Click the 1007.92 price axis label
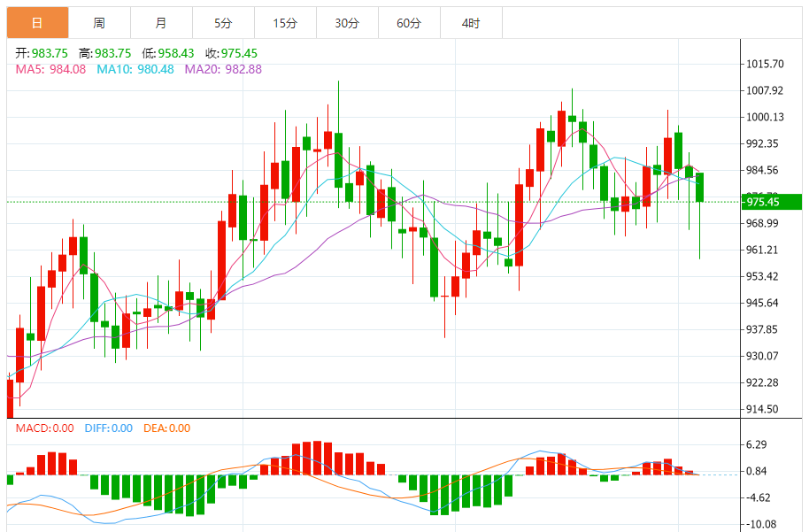The image size is (809, 532). click(765, 91)
